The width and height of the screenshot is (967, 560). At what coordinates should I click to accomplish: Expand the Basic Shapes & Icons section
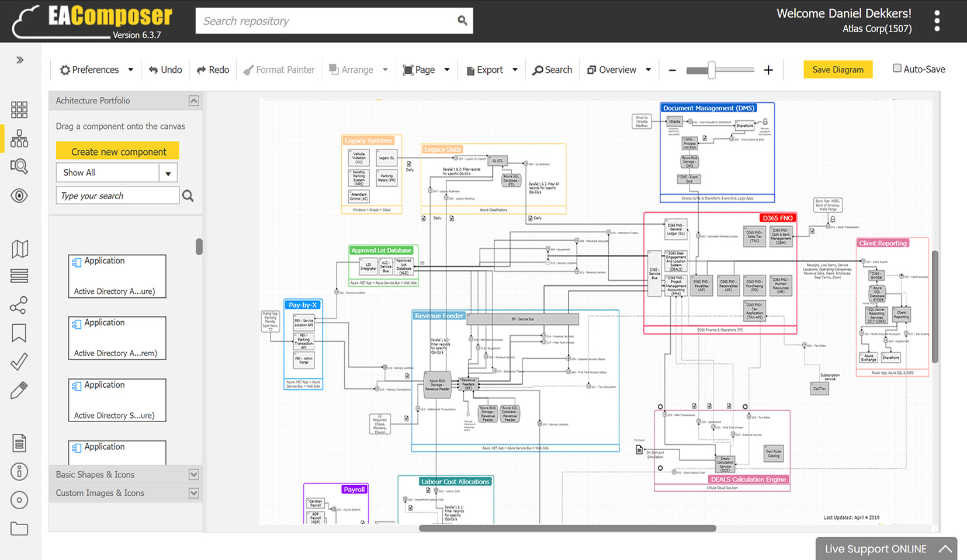coord(194,475)
